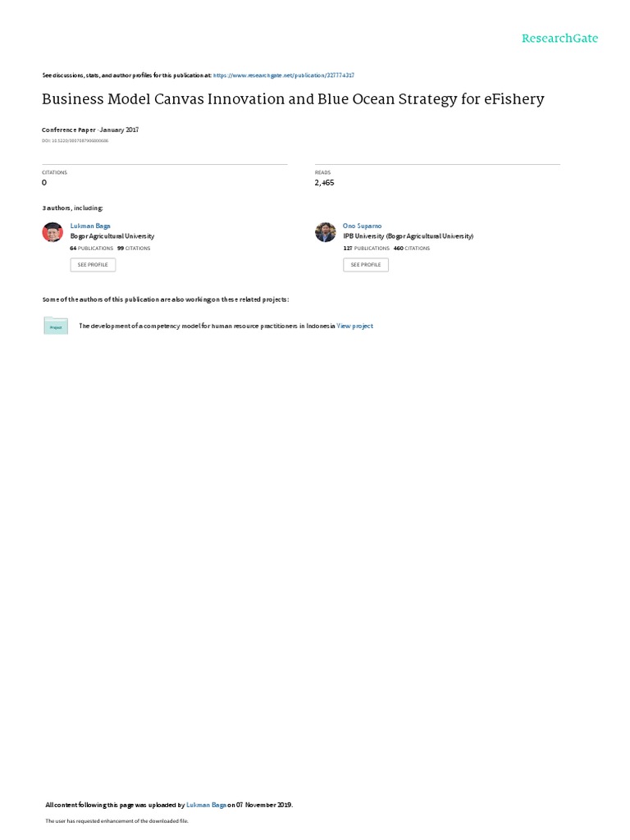Image resolution: width=630 pixels, height=840 pixels.
Task: Click the paper title heading
Action: click(x=293, y=99)
